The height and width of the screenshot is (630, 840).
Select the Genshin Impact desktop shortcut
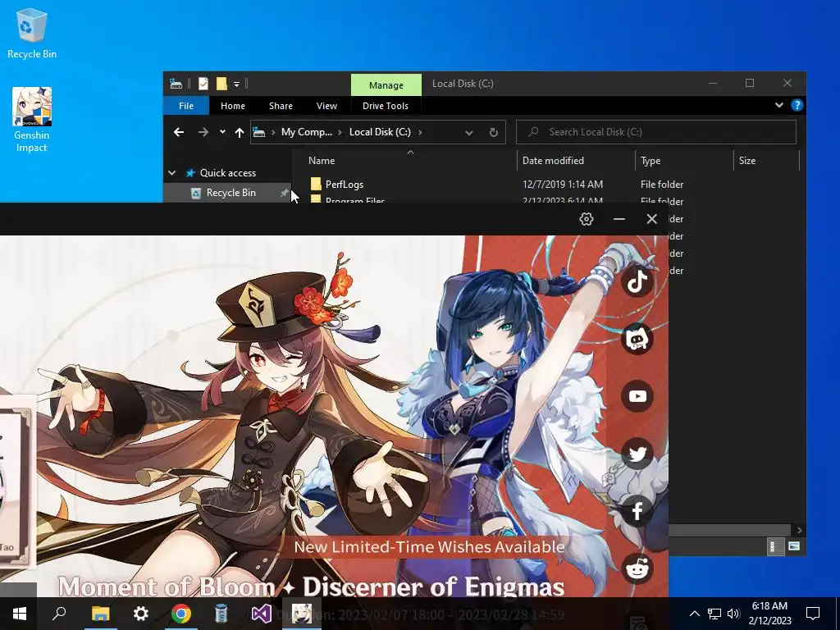click(32, 120)
